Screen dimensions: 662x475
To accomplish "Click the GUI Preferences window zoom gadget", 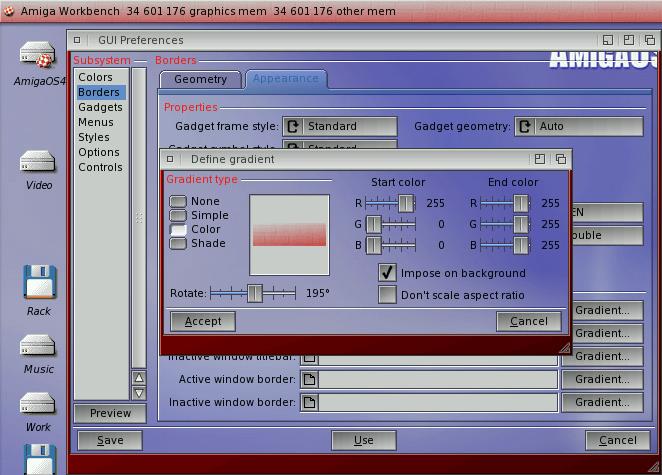I will 629,40.
